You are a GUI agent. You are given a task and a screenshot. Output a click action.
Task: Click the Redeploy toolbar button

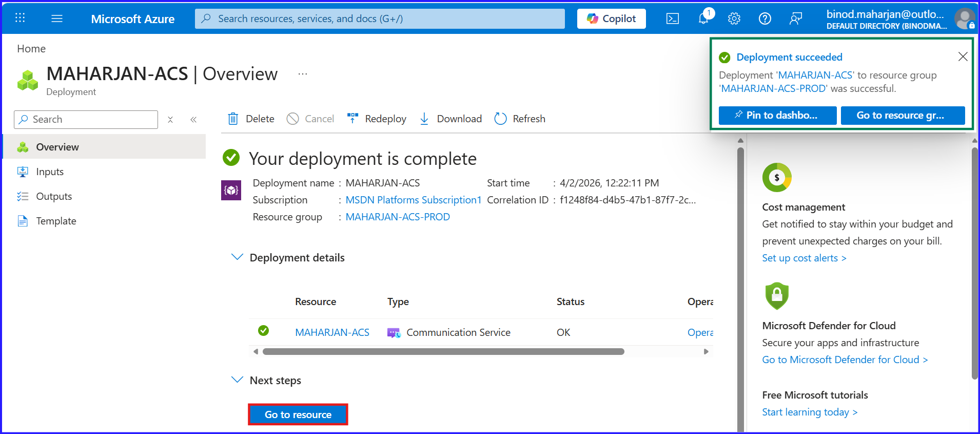[377, 119]
